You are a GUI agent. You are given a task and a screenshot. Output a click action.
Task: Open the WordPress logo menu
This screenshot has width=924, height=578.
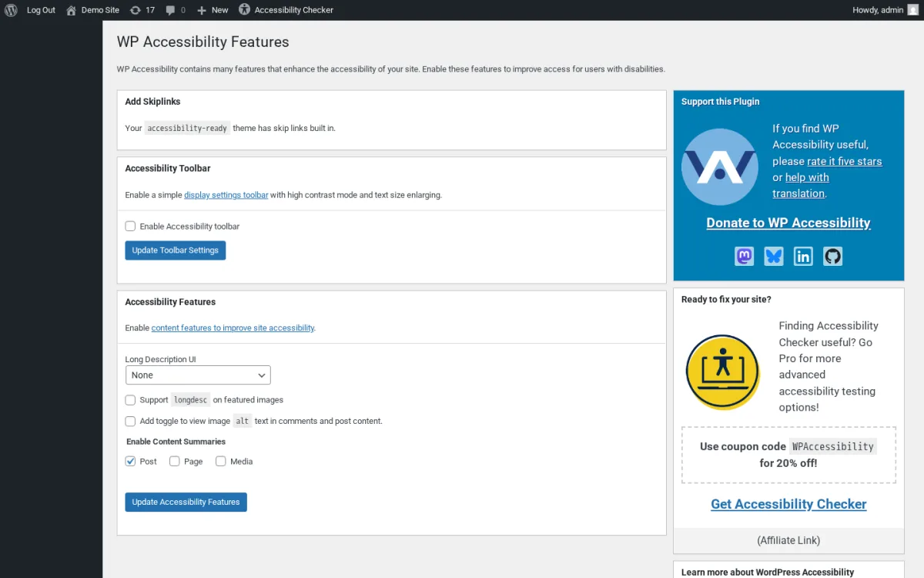(11, 10)
